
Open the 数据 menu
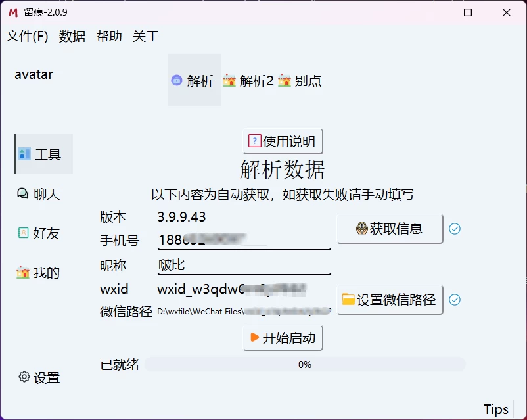click(x=72, y=36)
